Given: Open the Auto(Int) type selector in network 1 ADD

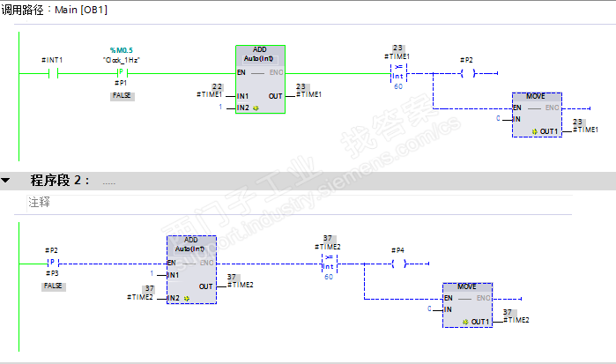Looking at the screenshot, I should click(x=259, y=59).
